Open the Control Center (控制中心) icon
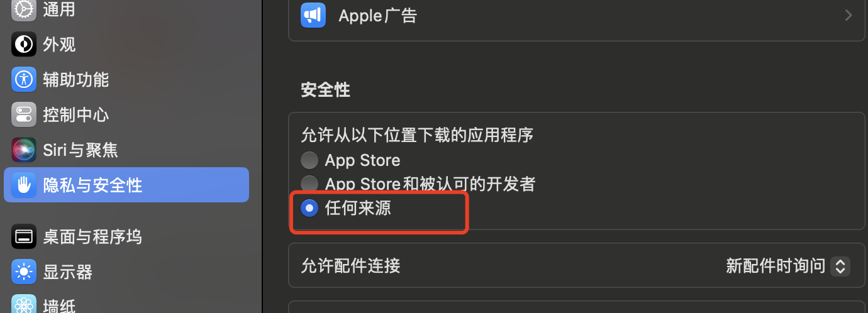This screenshot has width=868, height=313. (24, 114)
